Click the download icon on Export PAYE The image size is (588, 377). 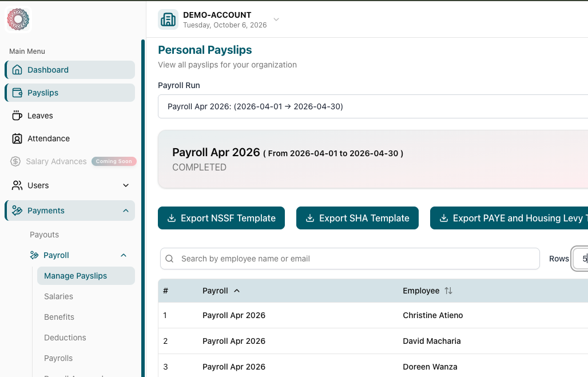click(x=444, y=218)
